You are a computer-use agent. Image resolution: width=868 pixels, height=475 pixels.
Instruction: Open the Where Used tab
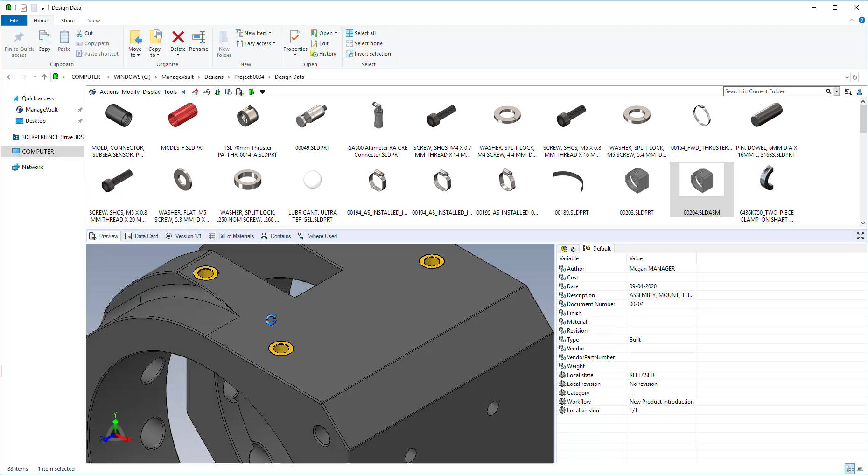click(317, 236)
